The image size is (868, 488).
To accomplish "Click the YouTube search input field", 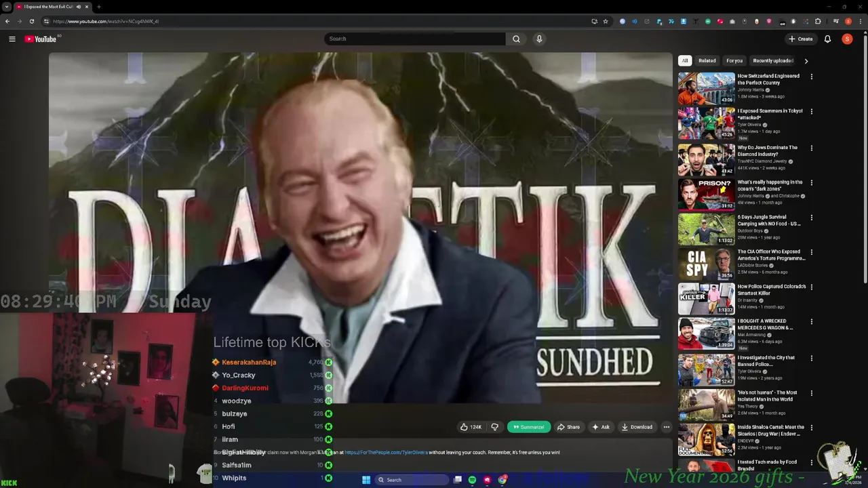I will tap(415, 39).
